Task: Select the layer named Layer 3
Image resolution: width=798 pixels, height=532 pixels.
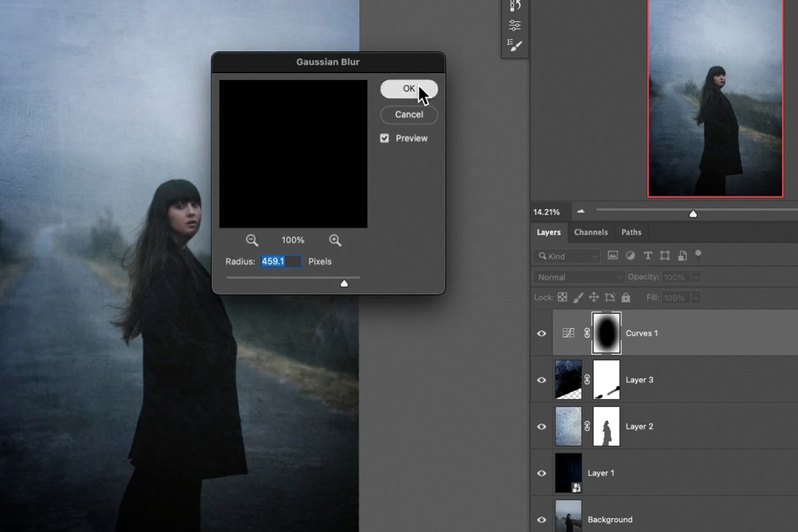Action: tap(640, 380)
